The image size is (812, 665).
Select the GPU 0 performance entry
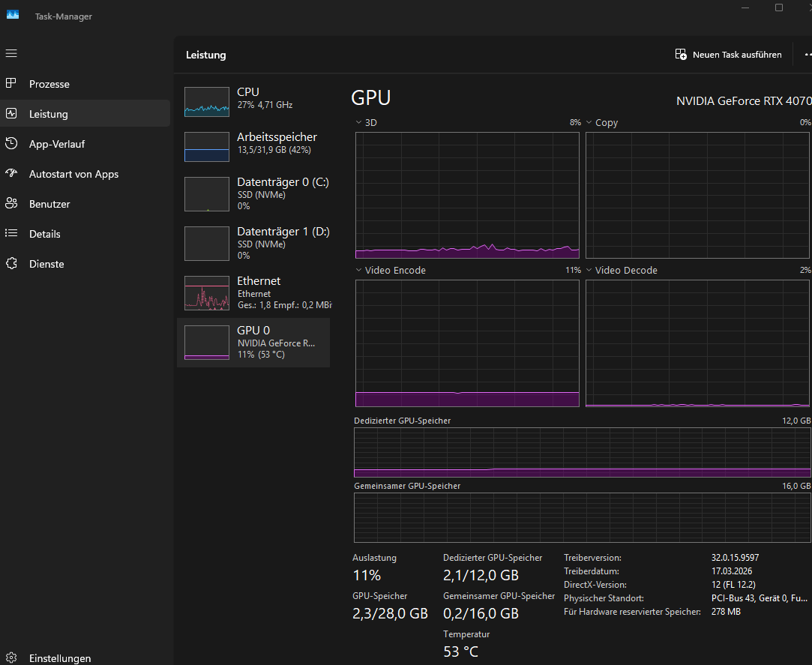253,343
